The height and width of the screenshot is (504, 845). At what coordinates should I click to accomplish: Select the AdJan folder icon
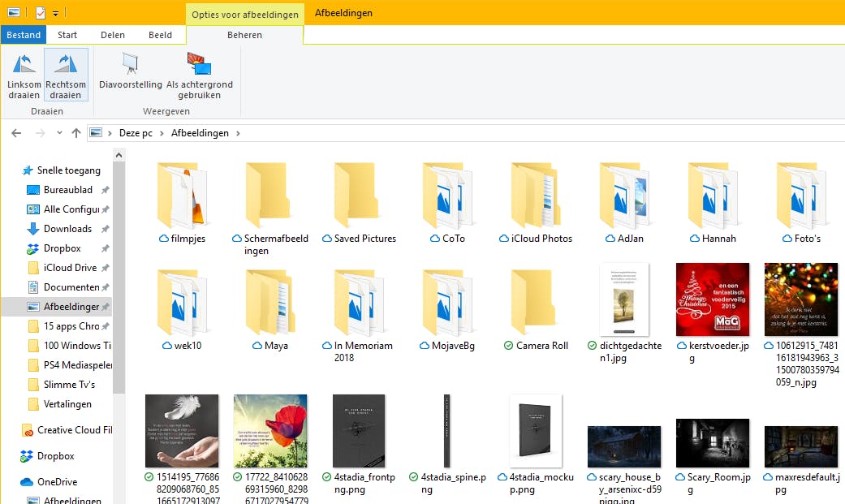[x=623, y=195]
